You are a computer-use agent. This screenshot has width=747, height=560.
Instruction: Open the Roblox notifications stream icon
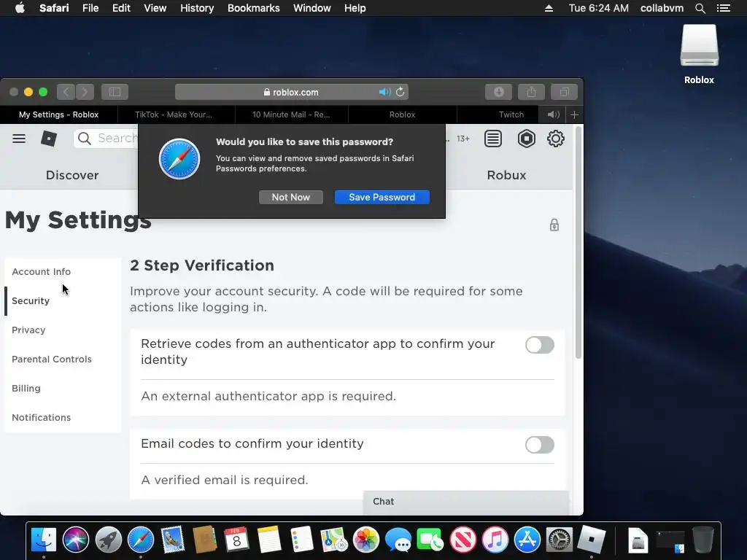point(493,139)
